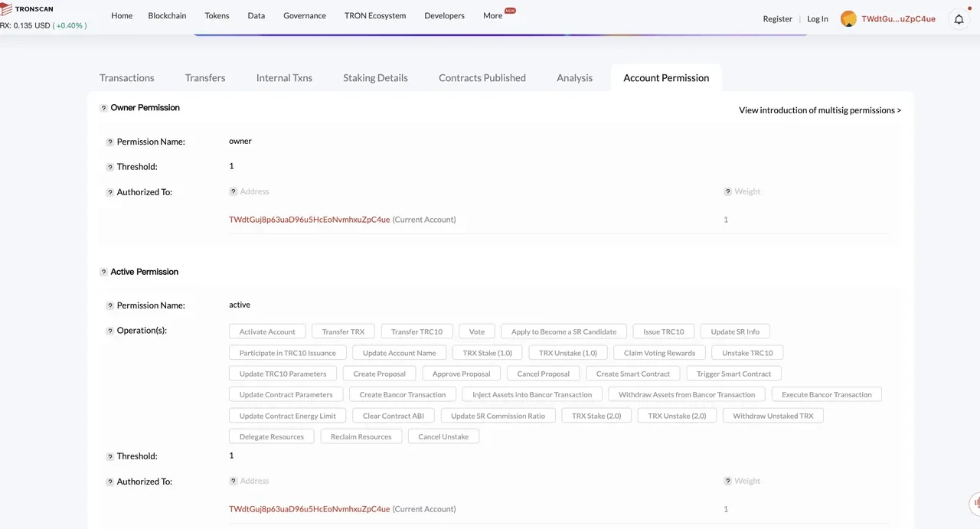This screenshot has height=529, width=980.
Task: Click the Issue TRC10 tag
Action: pyautogui.click(x=664, y=331)
